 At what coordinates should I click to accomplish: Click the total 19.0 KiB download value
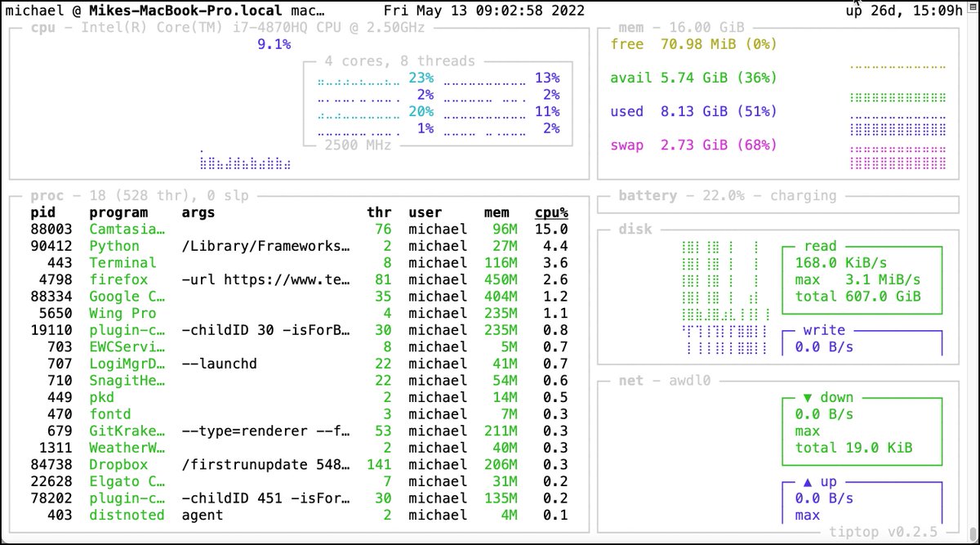[x=853, y=448]
